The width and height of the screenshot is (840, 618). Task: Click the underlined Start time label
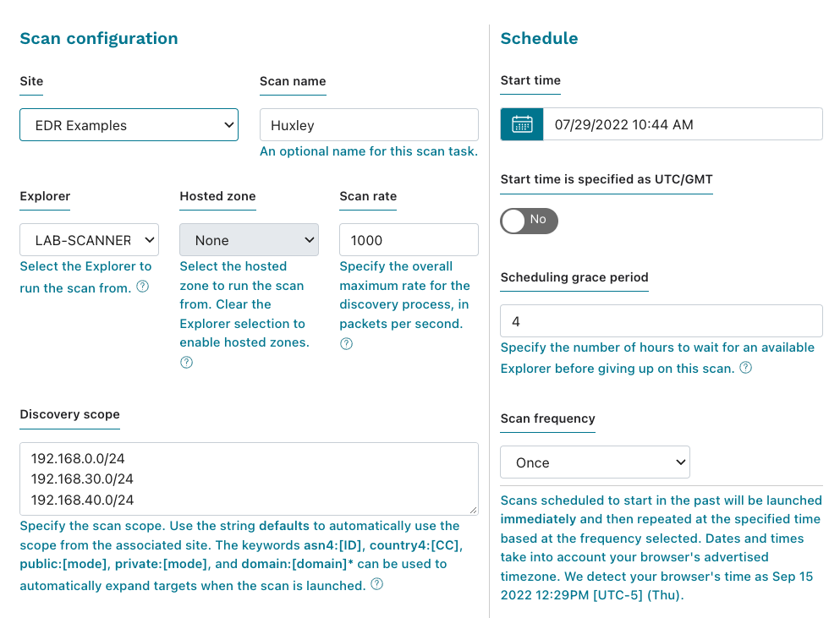click(530, 81)
